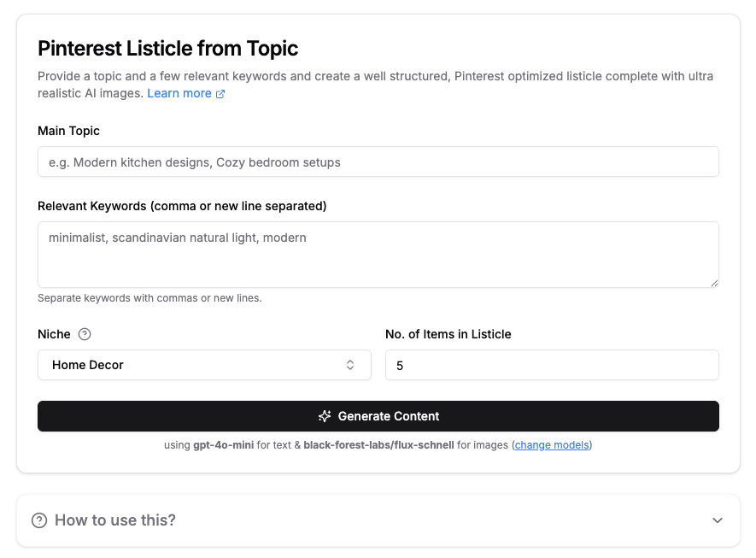Click the down chevron of How to use this
This screenshot has height=558, width=756.
point(718,520)
